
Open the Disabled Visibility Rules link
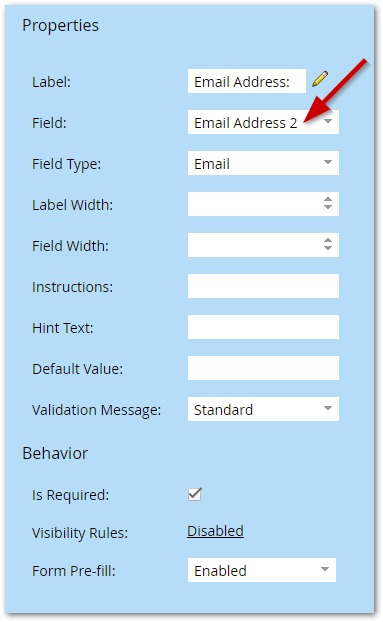click(x=215, y=531)
